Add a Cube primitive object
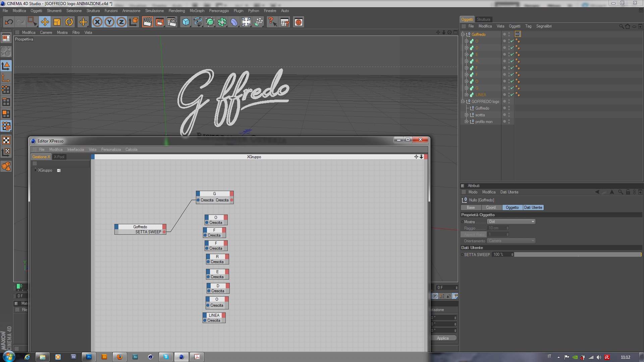The width and height of the screenshot is (644, 362). click(185, 22)
